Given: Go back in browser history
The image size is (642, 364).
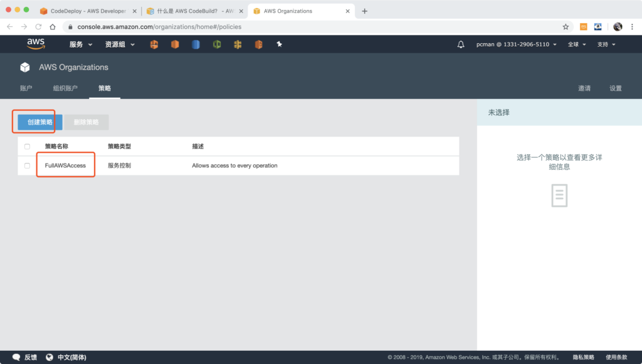Looking at the screenshot, I should tap(10, 26).
